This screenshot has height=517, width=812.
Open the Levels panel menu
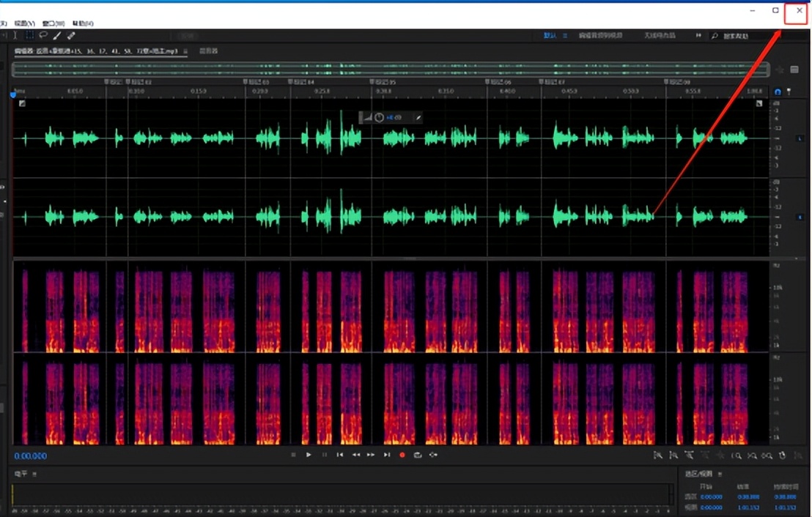coord(34,475)
